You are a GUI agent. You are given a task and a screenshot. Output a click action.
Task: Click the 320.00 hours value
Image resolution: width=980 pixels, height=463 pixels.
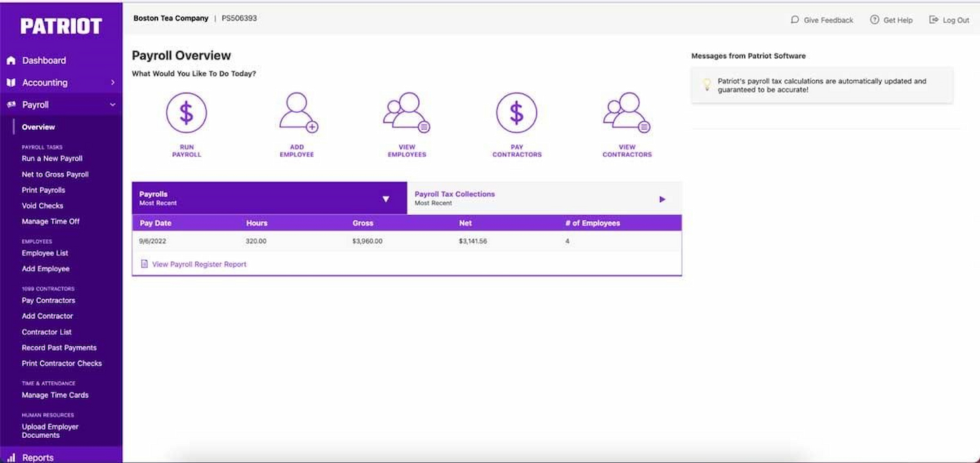coord(256,241)
